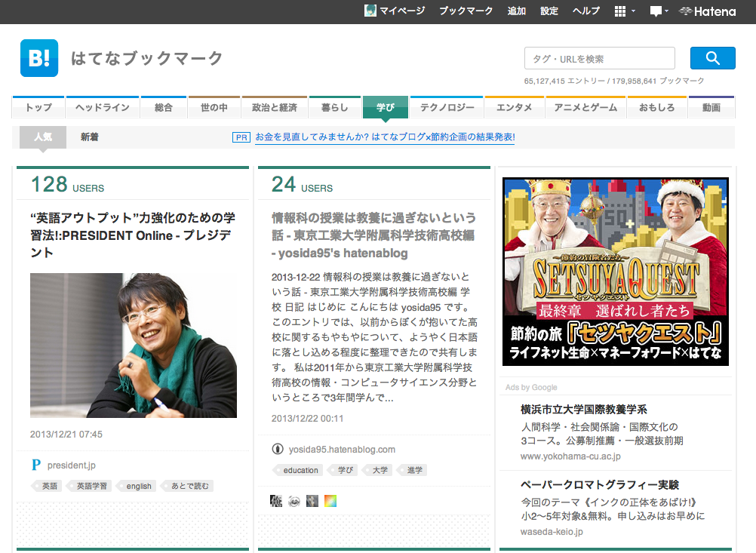The image size is (756, 553).
Task: Click the SETSUYAQUEST advertisement banner
Action: 615,272
